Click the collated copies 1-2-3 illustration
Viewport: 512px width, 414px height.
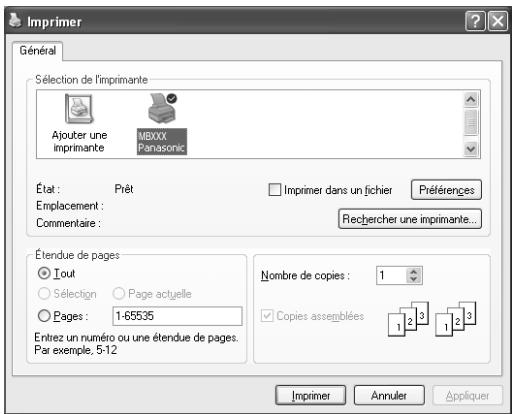pyautogui.click(x=432, y=319)
